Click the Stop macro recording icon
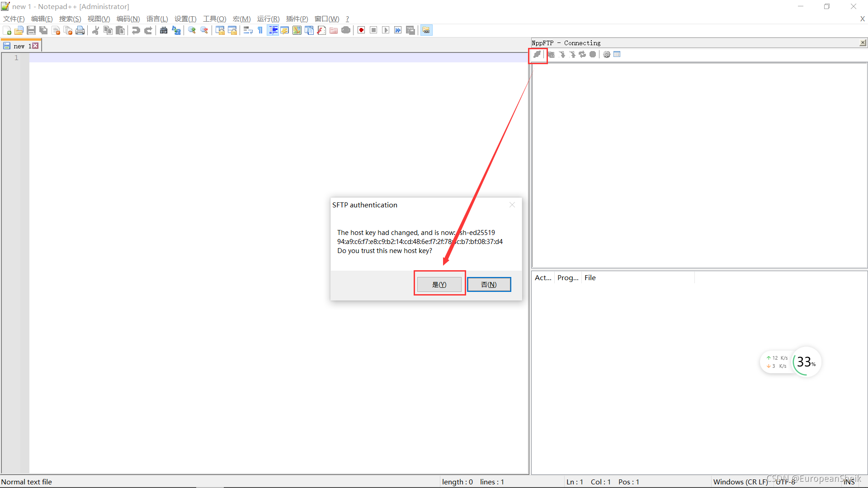The height and width of the screenshot is (488, 868). (x=373, y=30)
